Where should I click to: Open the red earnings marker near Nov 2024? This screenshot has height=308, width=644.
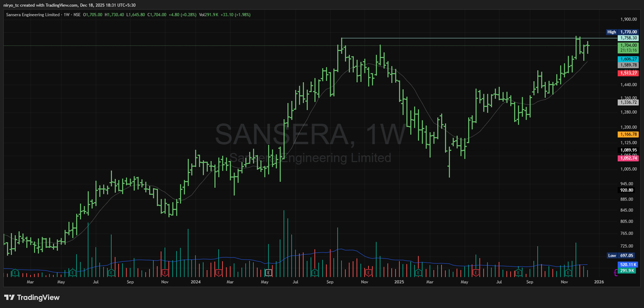pyautogui.click(x=368, y=273)
